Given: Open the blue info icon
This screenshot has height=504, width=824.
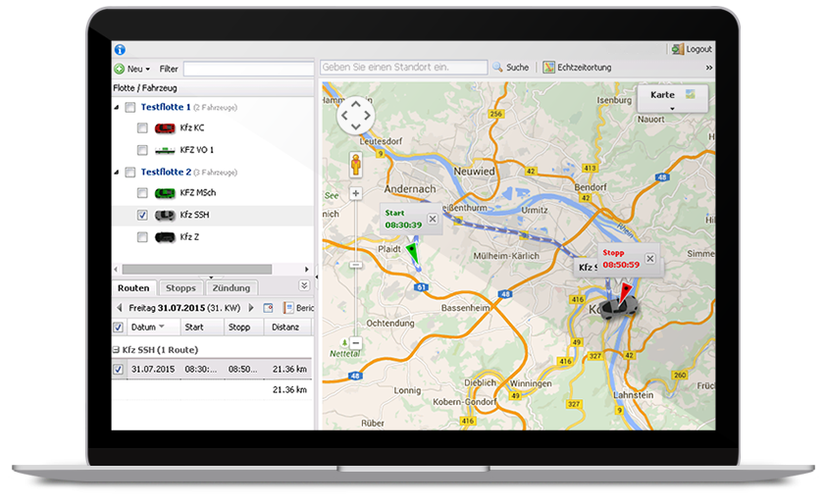Looking at the screenshot, I should (x=120, y=49).
